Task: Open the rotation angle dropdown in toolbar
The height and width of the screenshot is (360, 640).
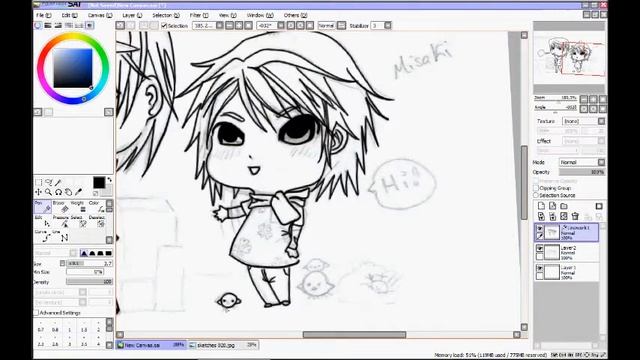Action: [281, 26]
